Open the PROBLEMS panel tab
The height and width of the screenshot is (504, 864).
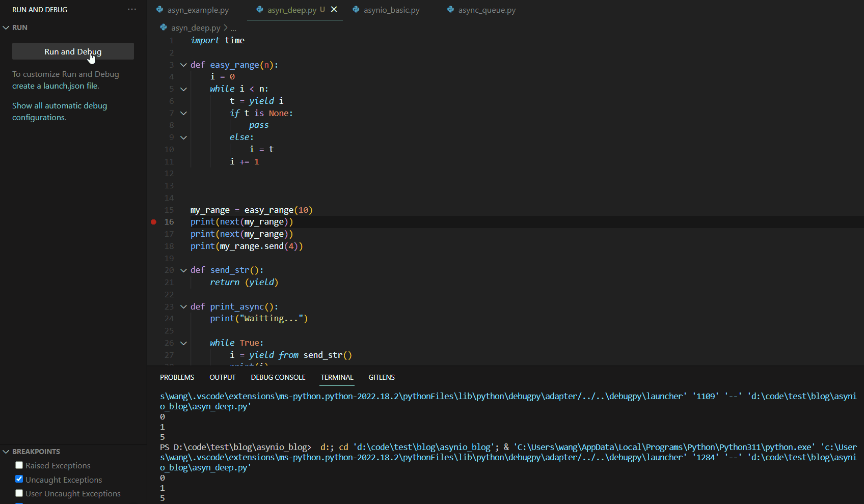point(177,377)
